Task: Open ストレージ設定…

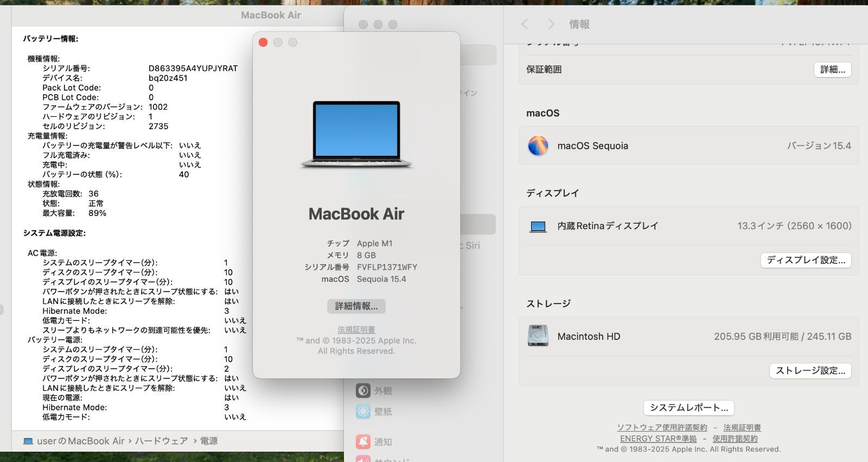Action: pos(810,371)
